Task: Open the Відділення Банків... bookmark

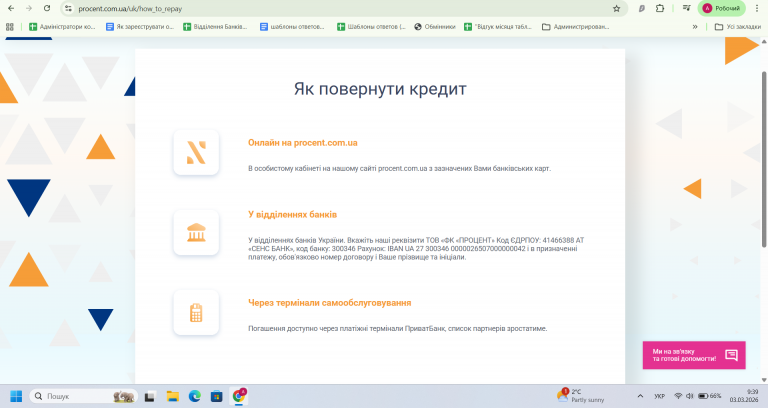Action: (x=216, y=27)
